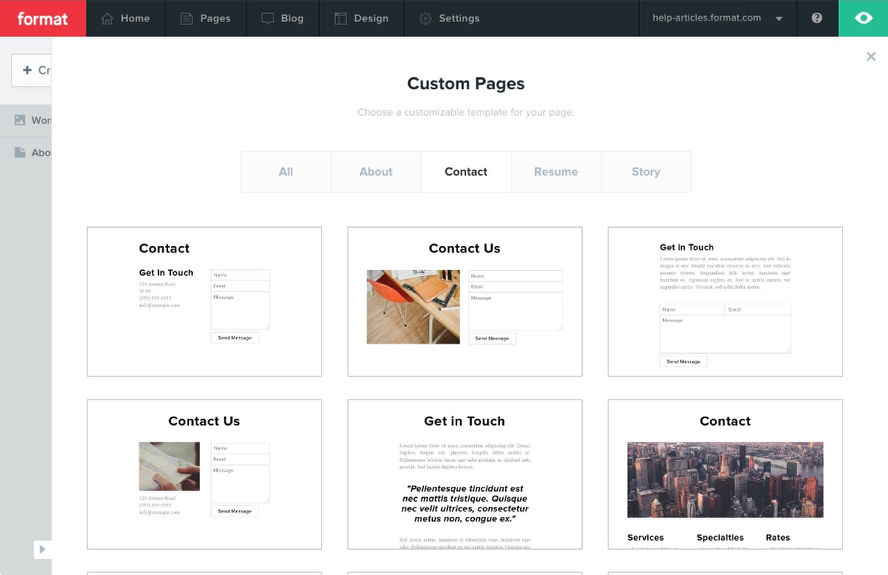This screenshot has width=888, height=575.
Task: Open the Settings gear menu
Action: (449, 18)
